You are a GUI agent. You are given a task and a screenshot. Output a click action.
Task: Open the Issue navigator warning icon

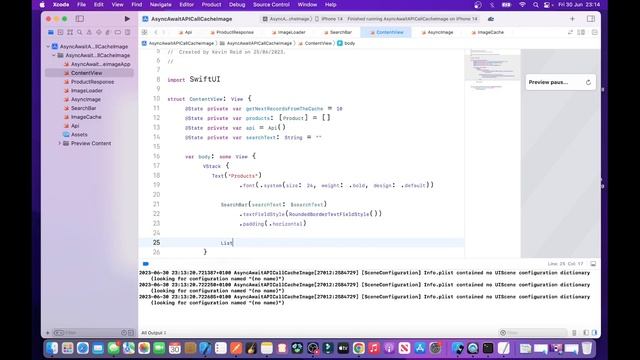coord(89,32)
